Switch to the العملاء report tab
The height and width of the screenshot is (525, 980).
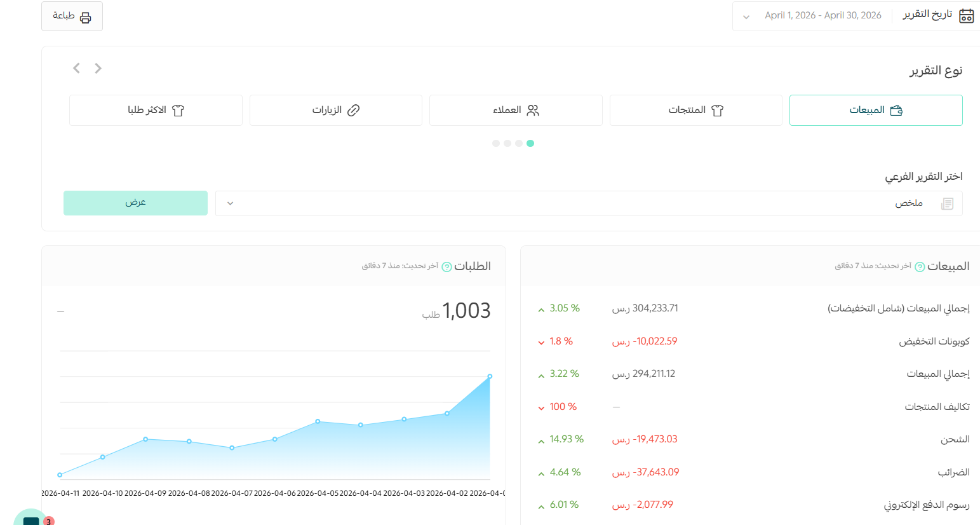[516, 110]
